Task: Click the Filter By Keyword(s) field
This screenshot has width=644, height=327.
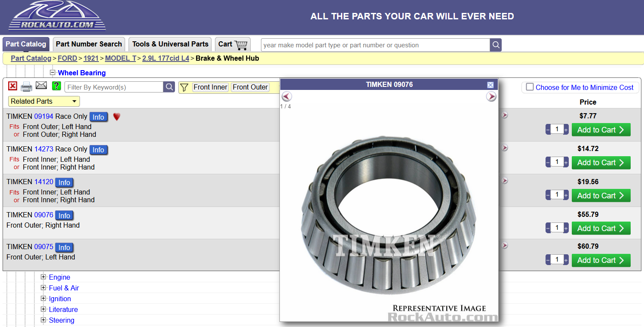Action: pyautogui.click(x=114, y=87)
